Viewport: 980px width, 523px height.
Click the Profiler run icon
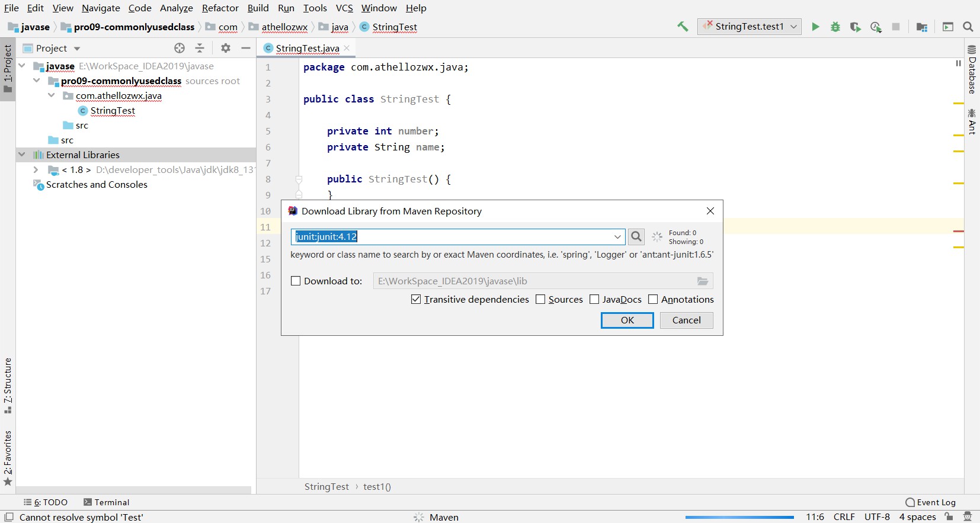tap(876, 27)
